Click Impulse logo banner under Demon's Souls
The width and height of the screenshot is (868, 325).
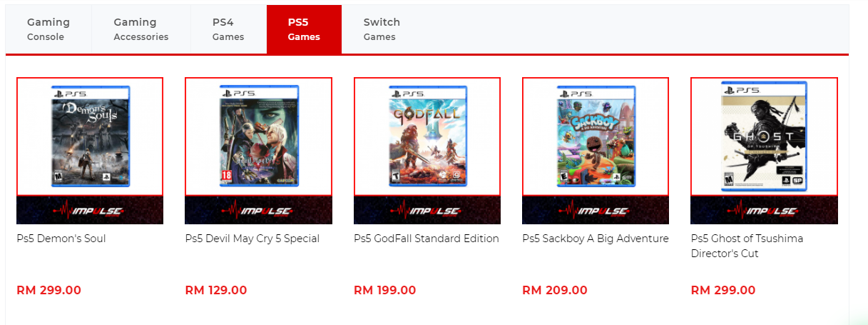[90, 211]
